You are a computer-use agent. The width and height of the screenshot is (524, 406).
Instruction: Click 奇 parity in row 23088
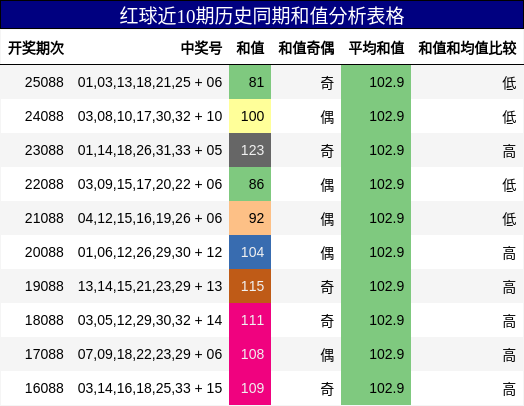327,151
